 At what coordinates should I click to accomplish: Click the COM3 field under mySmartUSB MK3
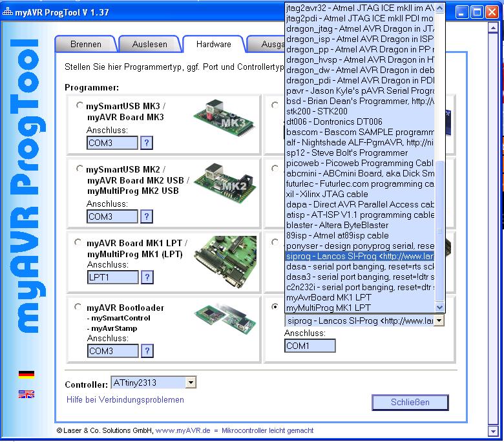(112, 143)
